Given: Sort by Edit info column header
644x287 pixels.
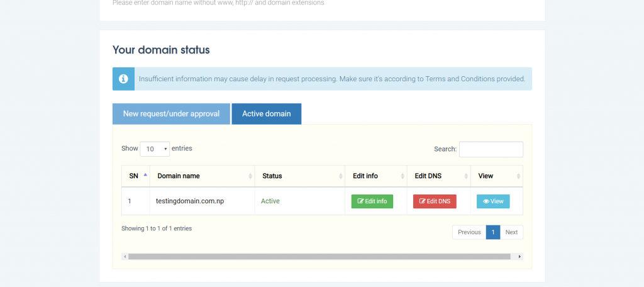Looking at the screenshot, I should [376, 176].
